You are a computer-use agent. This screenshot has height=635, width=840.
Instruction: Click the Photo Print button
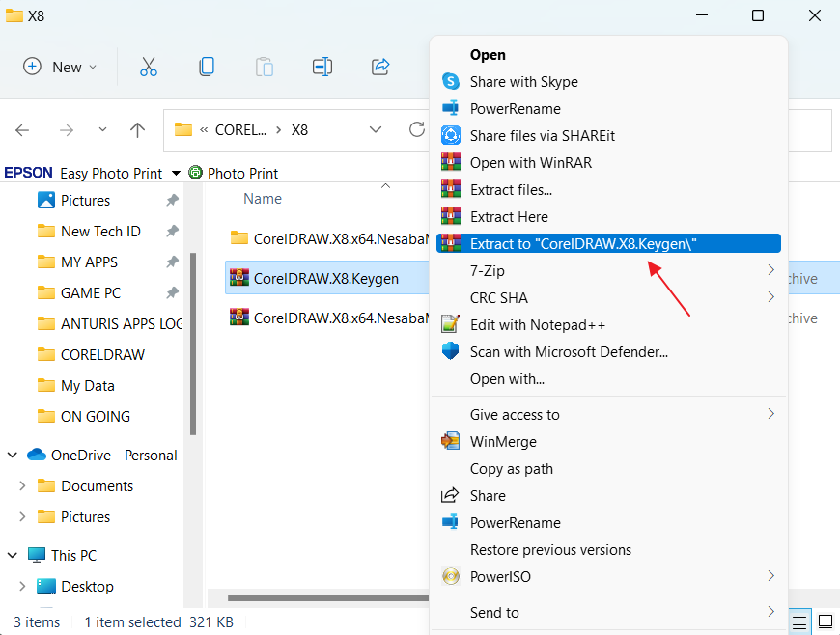(x=234, y=173)
